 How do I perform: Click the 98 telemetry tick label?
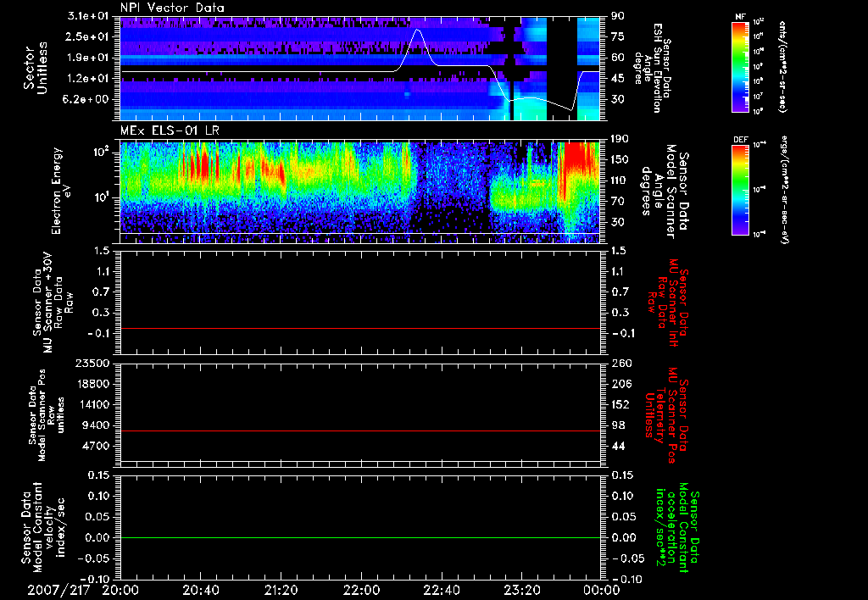click(x=618, y=425)
